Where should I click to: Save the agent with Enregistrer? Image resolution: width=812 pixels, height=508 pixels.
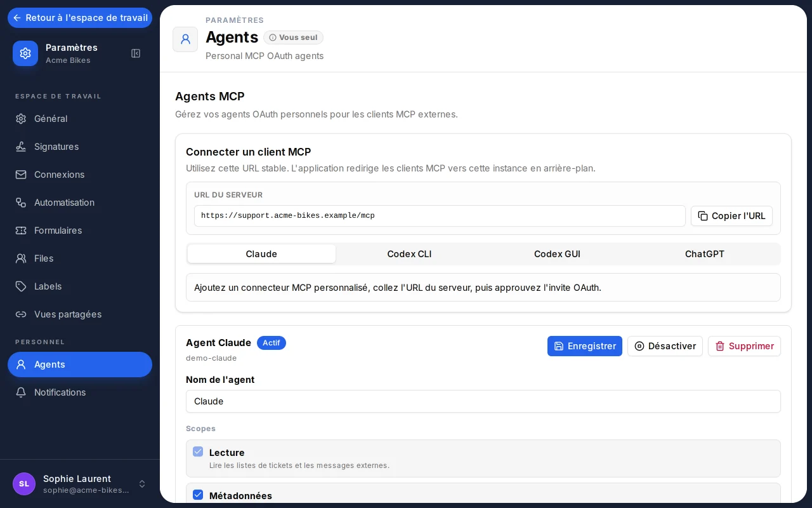point(585,346)
